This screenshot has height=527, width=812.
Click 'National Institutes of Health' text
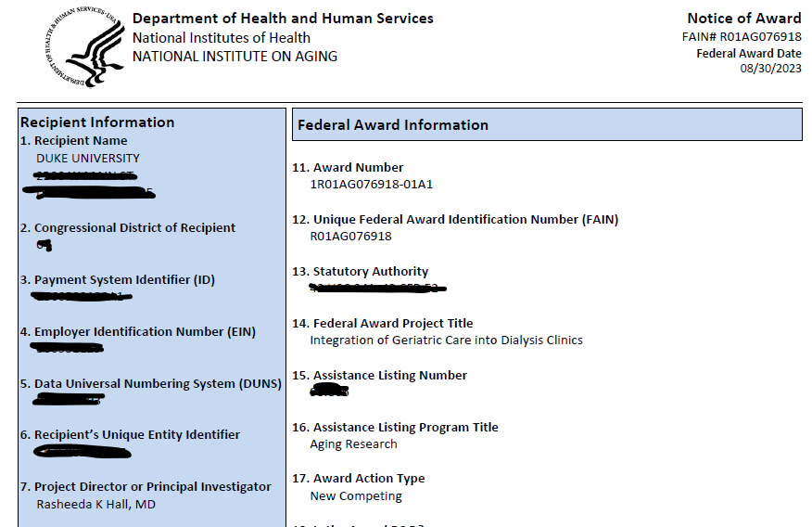(222, 38)
